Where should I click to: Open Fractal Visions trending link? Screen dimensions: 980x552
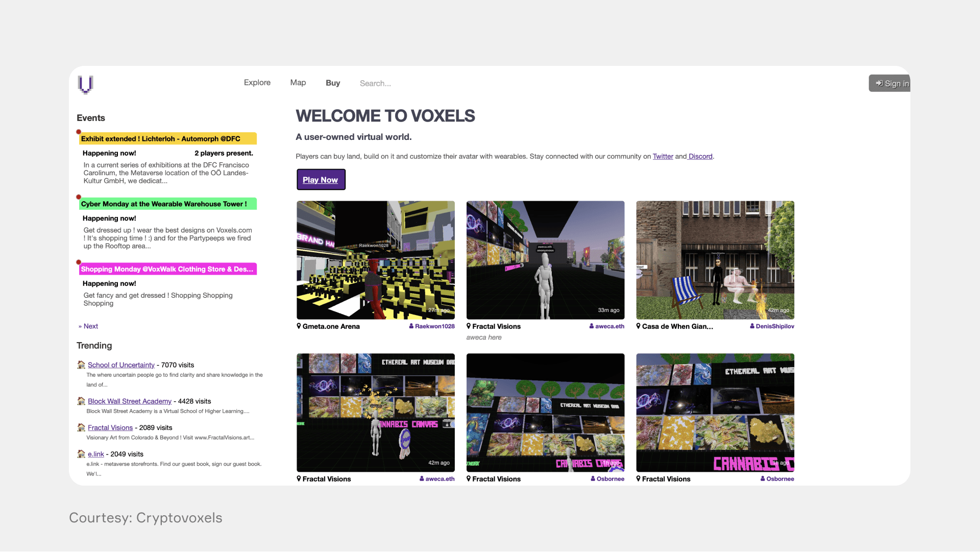pyautogui.click(x=110, y=428)
